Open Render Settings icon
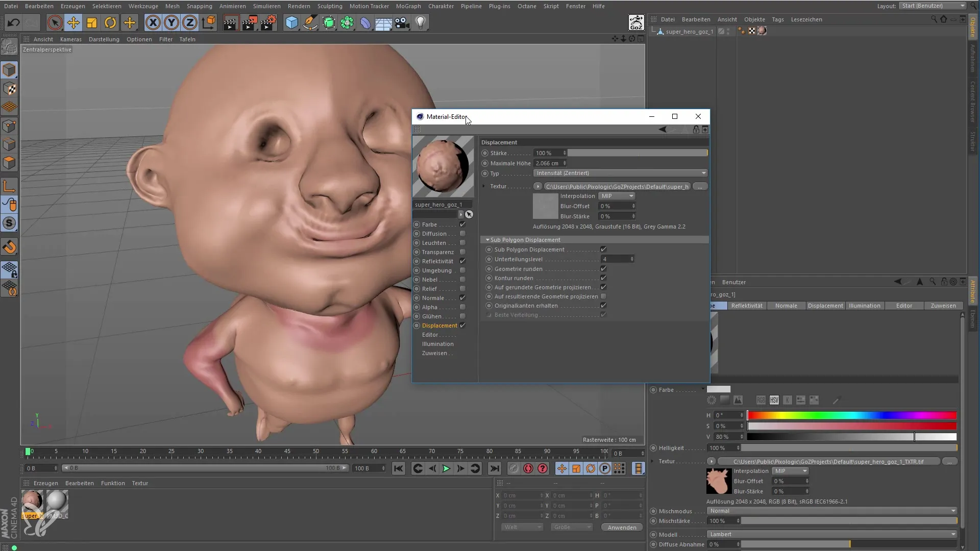980x551 pixels. pyautogui.click(x=268, y=22)
